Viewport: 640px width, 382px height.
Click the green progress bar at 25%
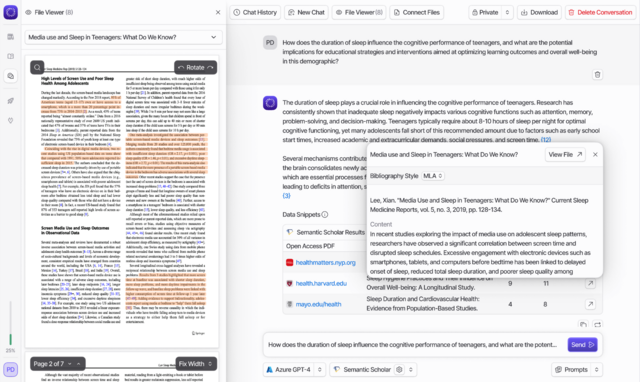(x=11, y=339)
